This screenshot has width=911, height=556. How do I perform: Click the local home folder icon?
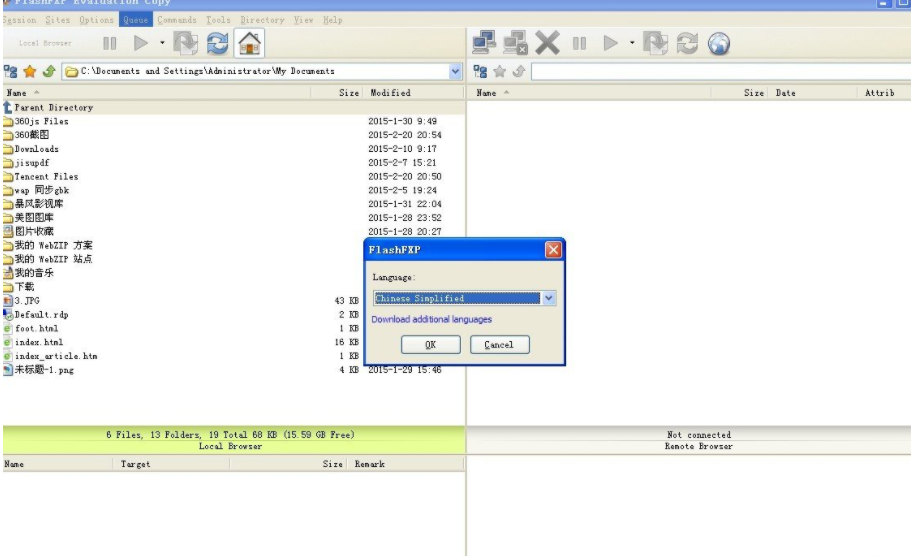(249, 44)
